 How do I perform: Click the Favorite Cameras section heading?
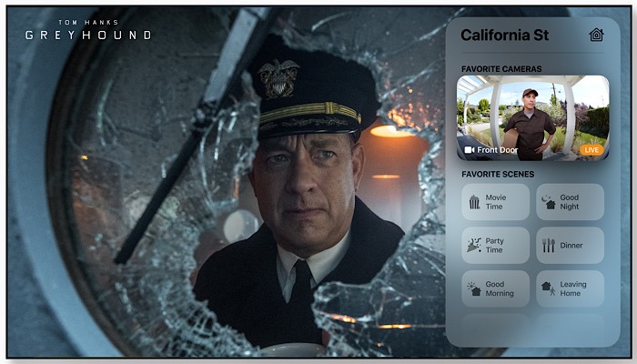click(501, 68)
